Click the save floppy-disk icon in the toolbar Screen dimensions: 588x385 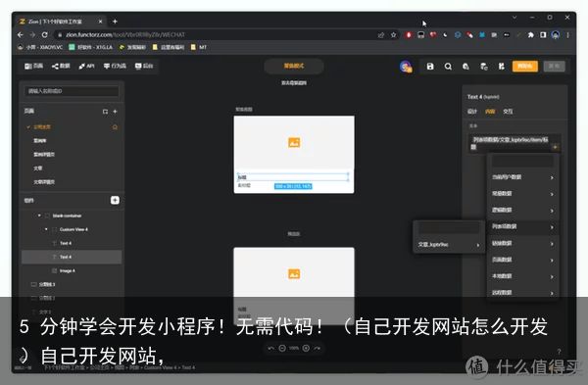[x=430, y=67]
